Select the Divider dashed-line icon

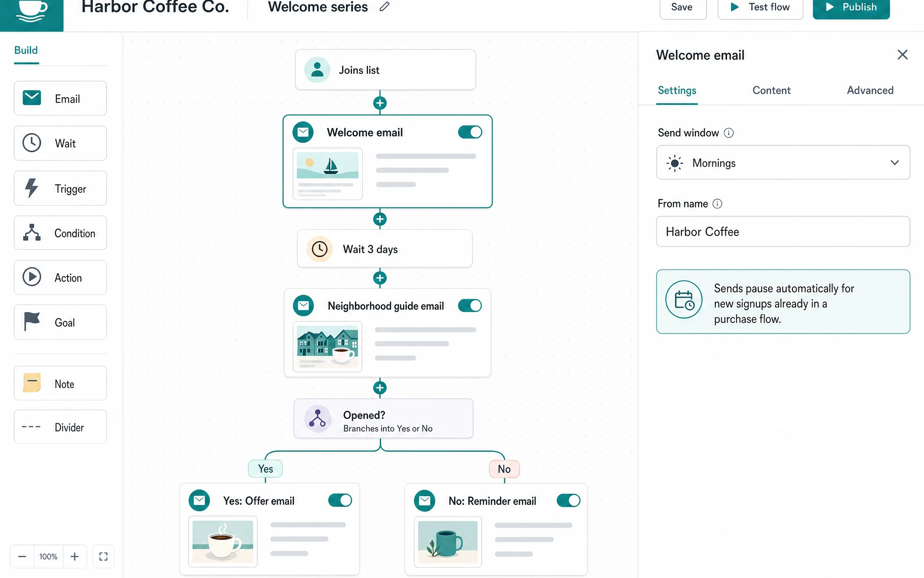[31, 427]
